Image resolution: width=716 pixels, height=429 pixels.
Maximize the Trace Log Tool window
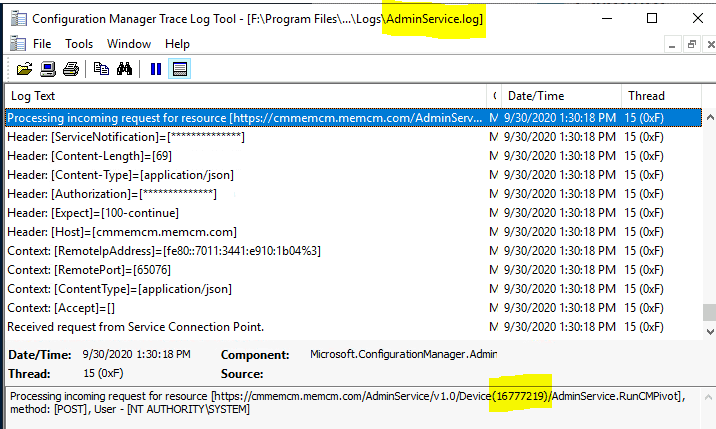652,18
